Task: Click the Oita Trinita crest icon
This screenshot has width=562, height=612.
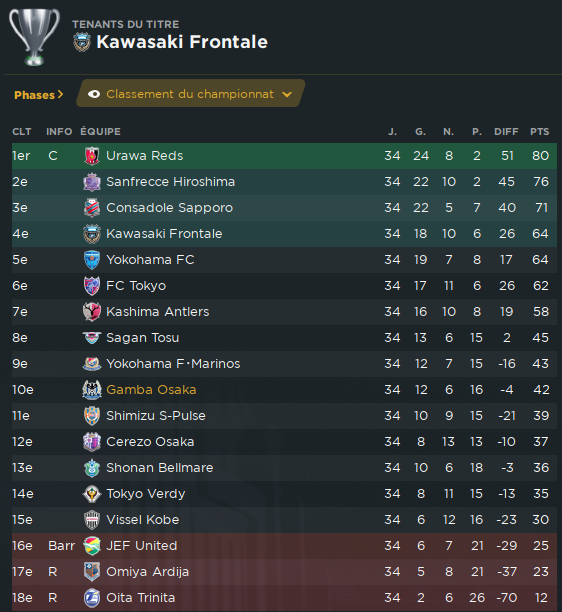Action: click(x=92, y=598)
